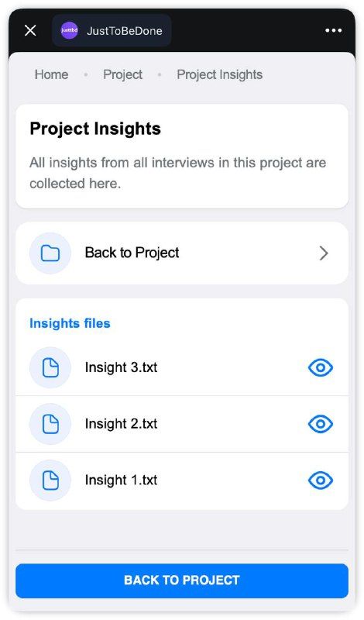This screenshot has height=620, width=364.
Task: Open the Insight 1.txt file name
Action: click(x=121, y=480)
